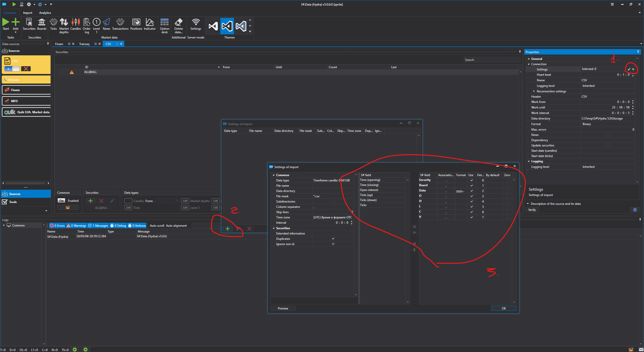The height and width of the screenshot is (352, 644).
Task: Click the home help icon in title bar
Action: pos(40,4)
